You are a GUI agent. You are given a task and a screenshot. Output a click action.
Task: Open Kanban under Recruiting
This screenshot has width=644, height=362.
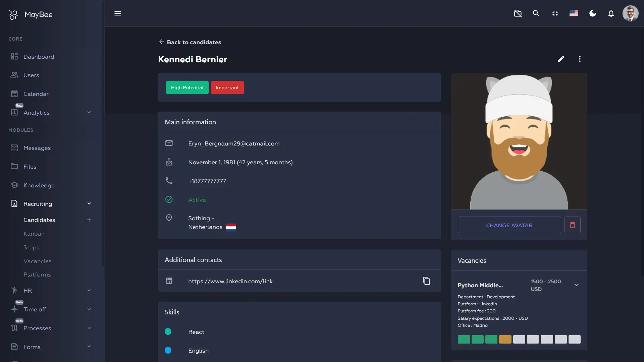(x=34, y=234)
